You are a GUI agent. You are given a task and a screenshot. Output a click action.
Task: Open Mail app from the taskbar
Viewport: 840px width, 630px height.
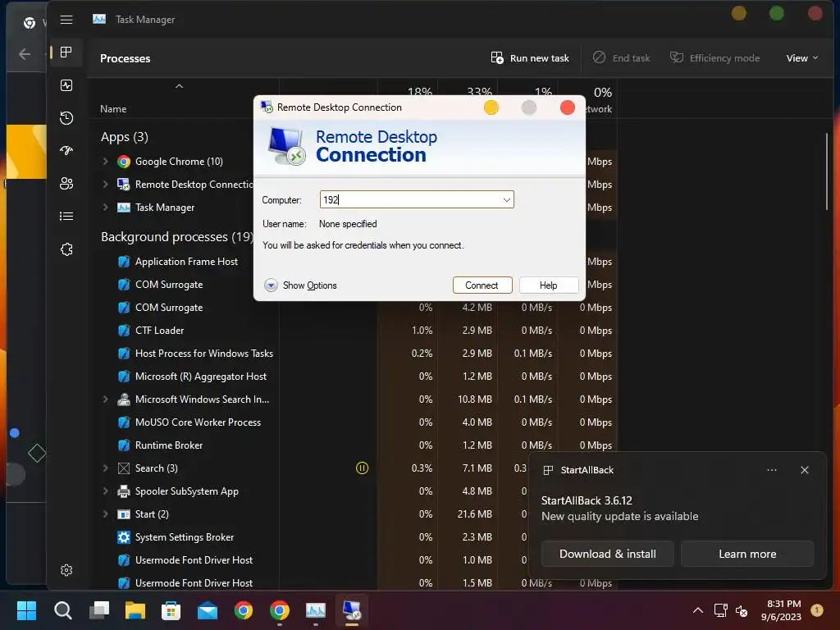[208, 610]
